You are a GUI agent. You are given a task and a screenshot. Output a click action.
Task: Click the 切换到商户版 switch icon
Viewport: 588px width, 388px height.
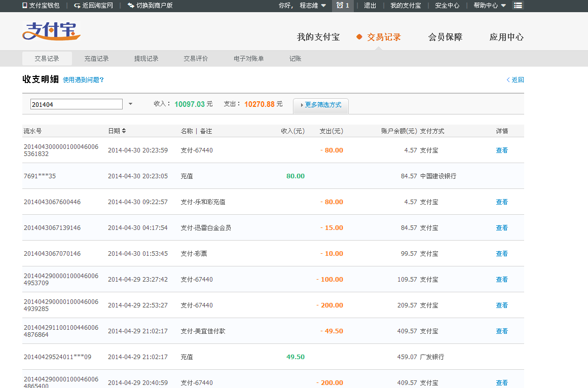pos(131,6)
